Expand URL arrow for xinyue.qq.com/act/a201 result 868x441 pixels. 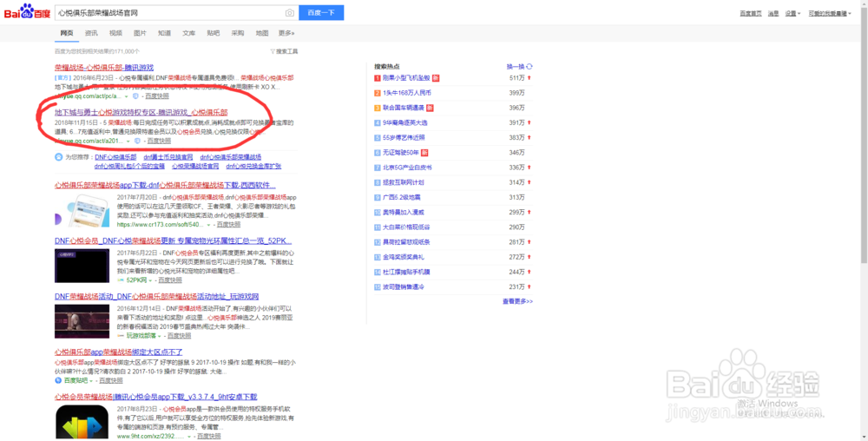pyautogui.click(x=128, y=142)
